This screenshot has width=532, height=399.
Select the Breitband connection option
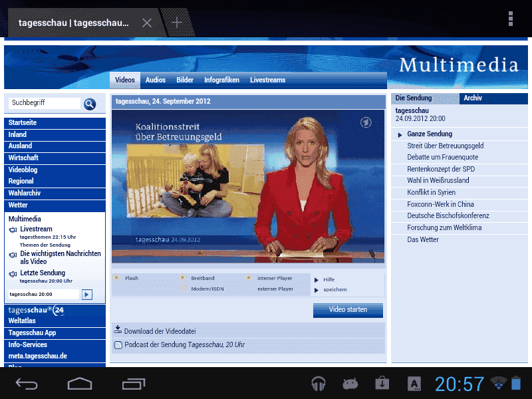tap(182, 278)
